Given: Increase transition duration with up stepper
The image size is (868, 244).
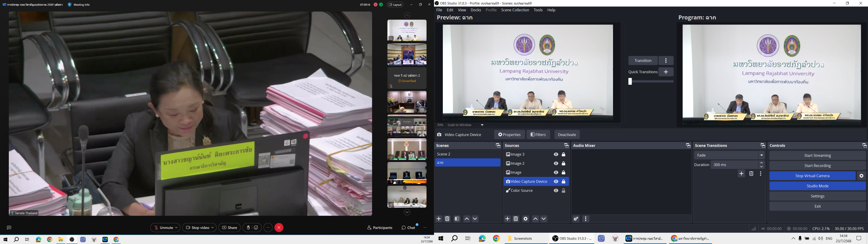Looking at the screenshot, I should point(762,163).
